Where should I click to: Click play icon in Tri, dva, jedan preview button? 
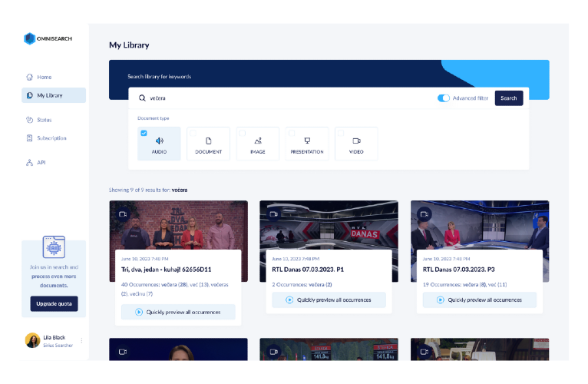click(139, 312)
